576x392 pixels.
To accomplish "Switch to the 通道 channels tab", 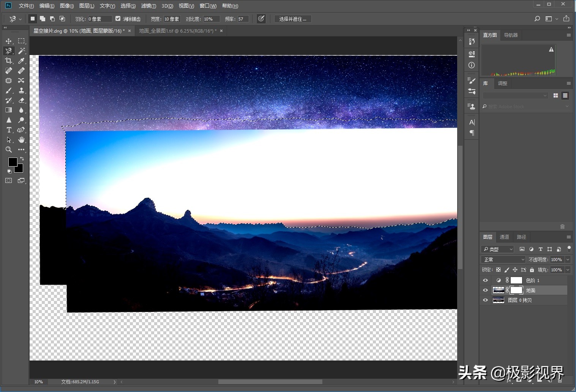I will 504,237.
